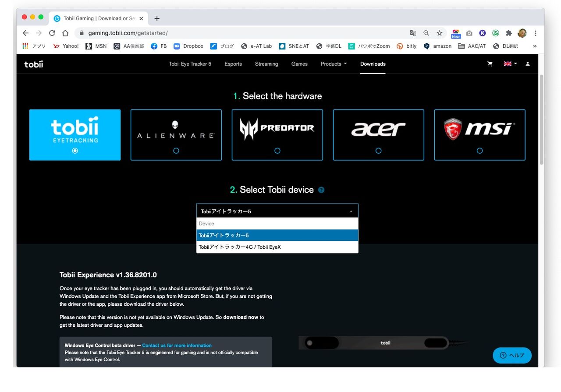Open the Chrome profile avatar
Viewport: 561px width, 392px height.
point(522,33)
